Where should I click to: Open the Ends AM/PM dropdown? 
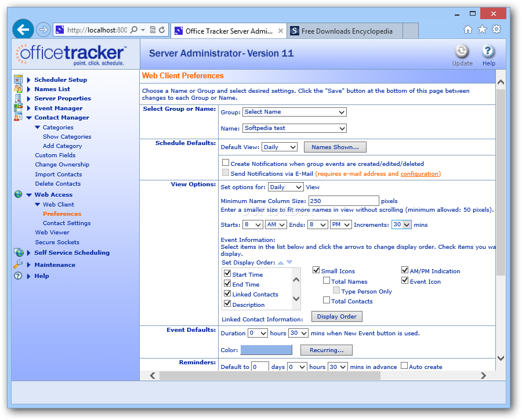point(341,225)
